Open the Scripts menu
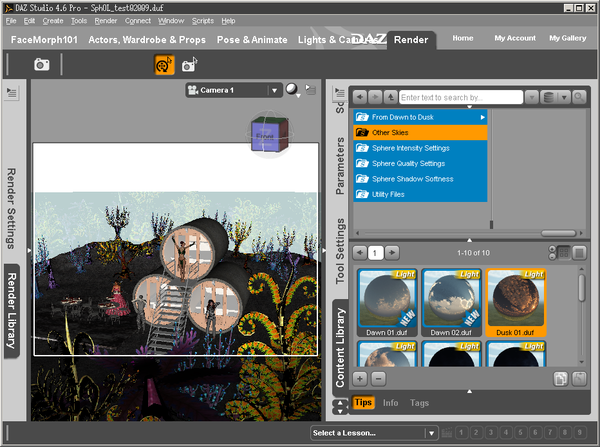The height and width of the screenshot is (447, 600). click(x=203, y=21)
